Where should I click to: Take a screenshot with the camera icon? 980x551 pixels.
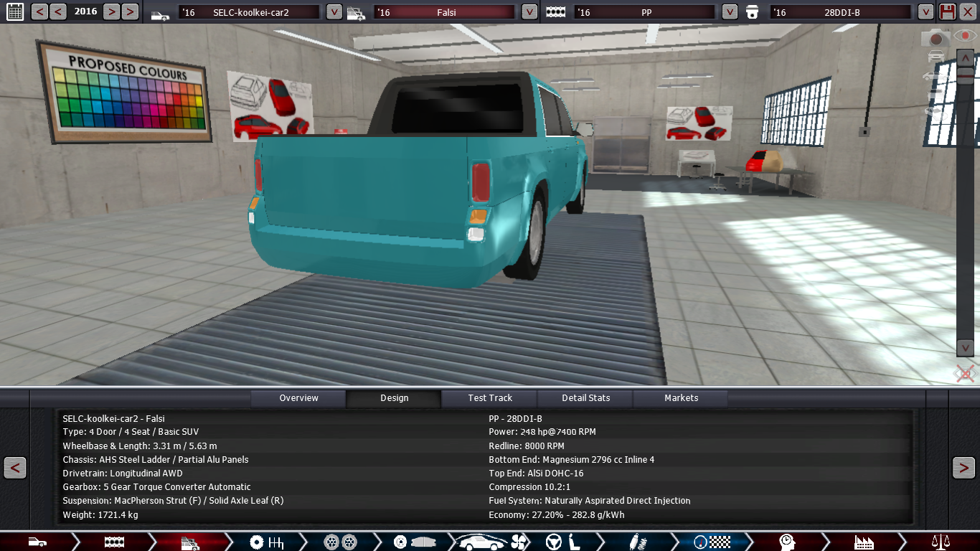tap(935, 38)
